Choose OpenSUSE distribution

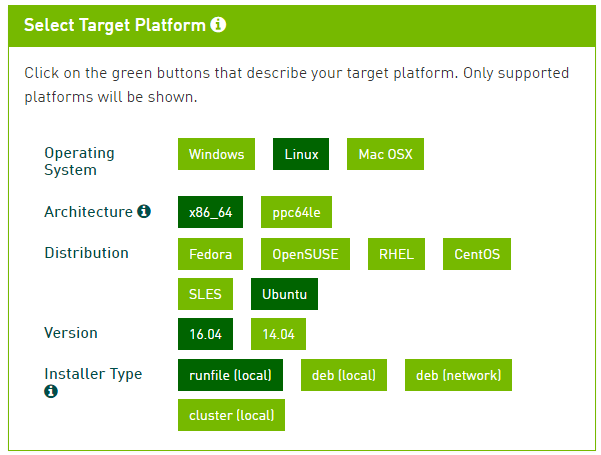305,254
